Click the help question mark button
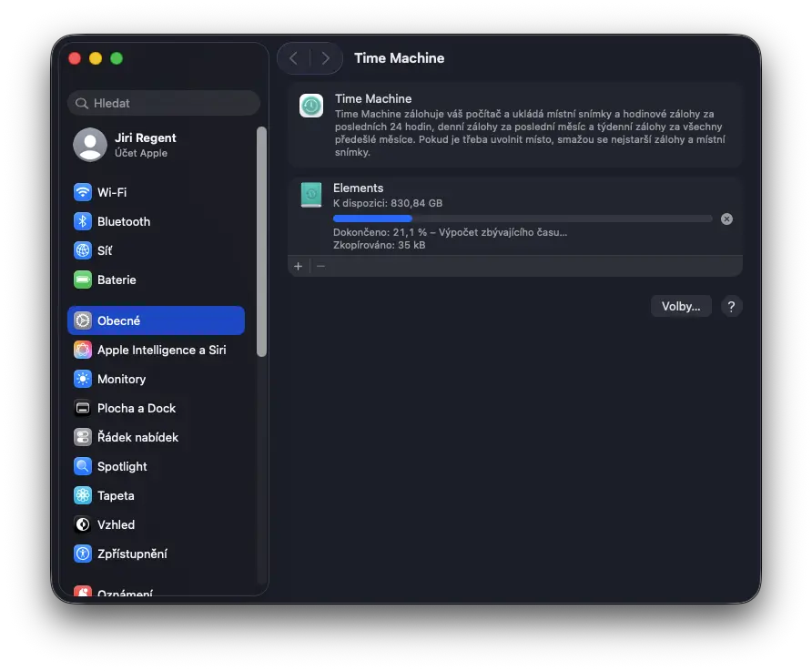Screen dimensions: 812x671 point(731,306)
